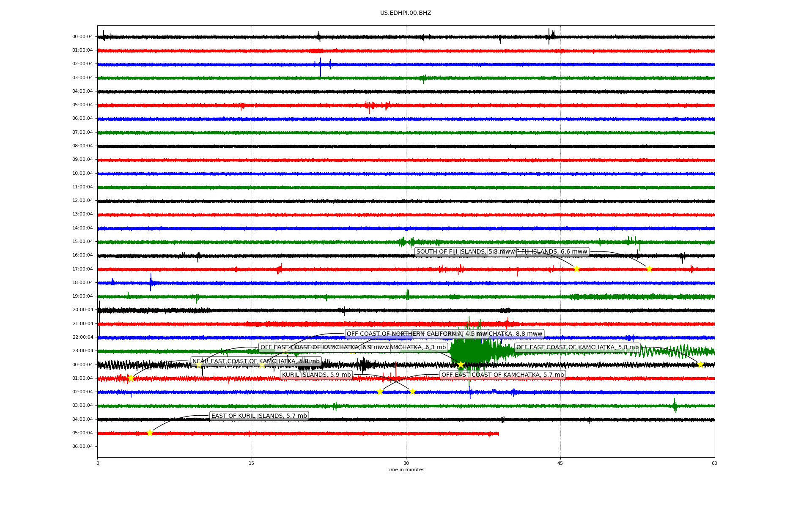Click 'NEAR EAST COAST OF KAMCHATKA, 5.8 mb' label
The width and height of the screenshot is (812, 508).
256,361
